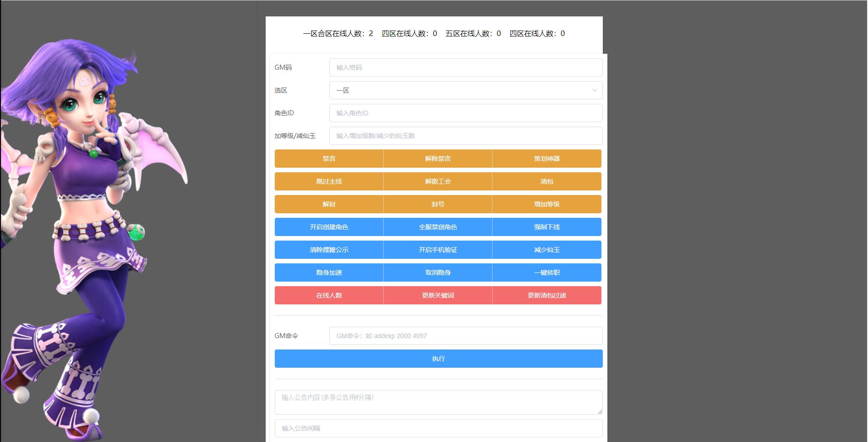The width and height of the screenshot is (868, 442).
Task: Click the GM码 password input field
Action: (466, 67)
